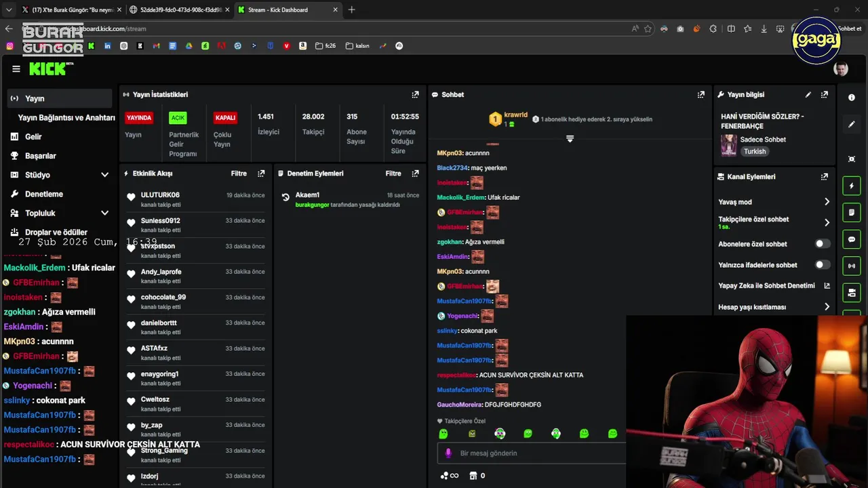Click the broadcast signal icon in right sidebar
This screenshot has width=868, height=488.
click(852, 266)
